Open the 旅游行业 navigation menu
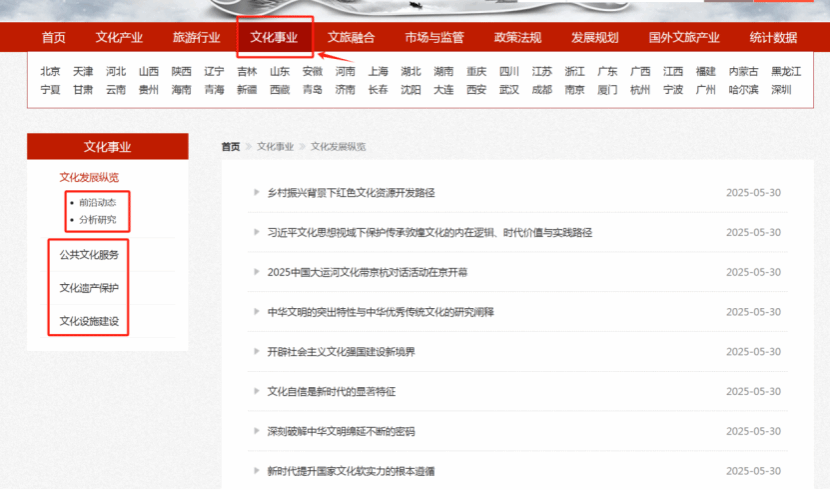The image size is (830, 490). (x=196, y=38)
